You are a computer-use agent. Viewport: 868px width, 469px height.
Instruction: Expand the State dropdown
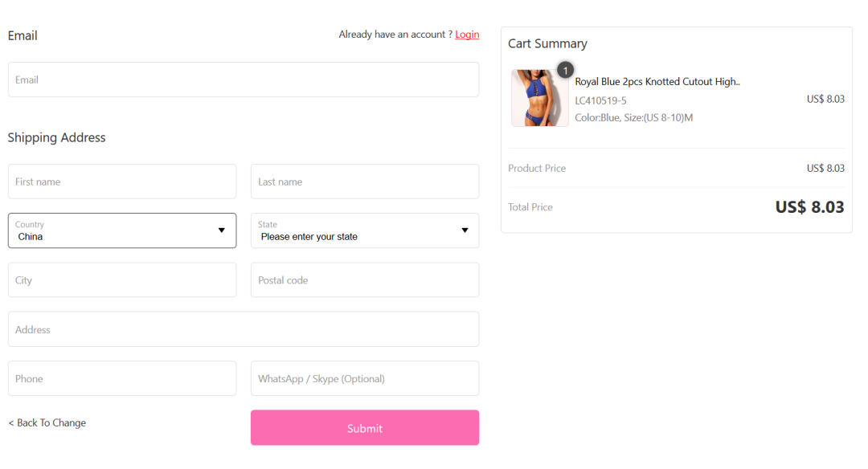coord(365,230)
